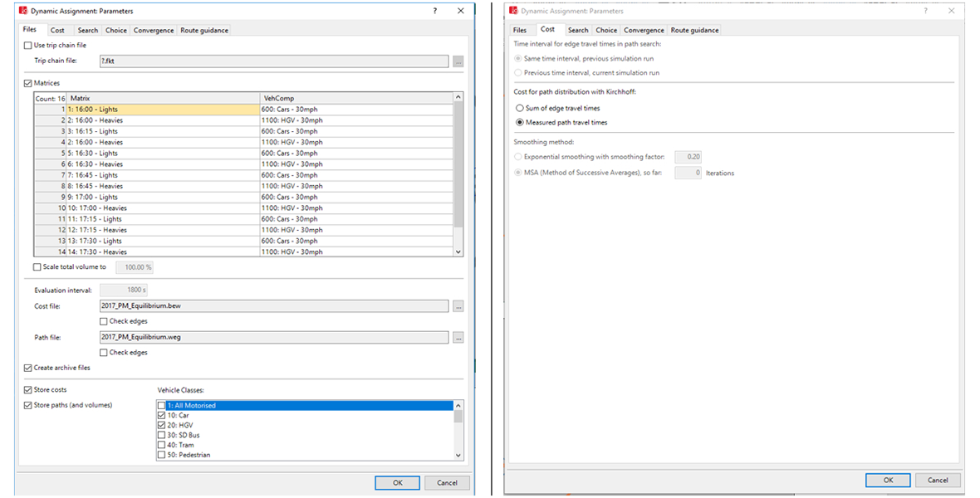The width and height of the screenshot is (980, 498).
Task: Click the help question mark in left dialog
Action: (435, 11)
